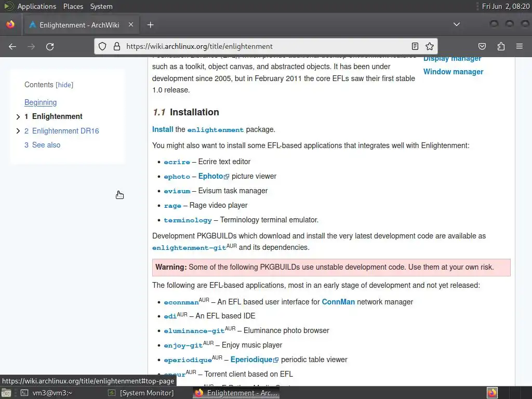Open the eperiodique AUR link

(x=188, y=360)
